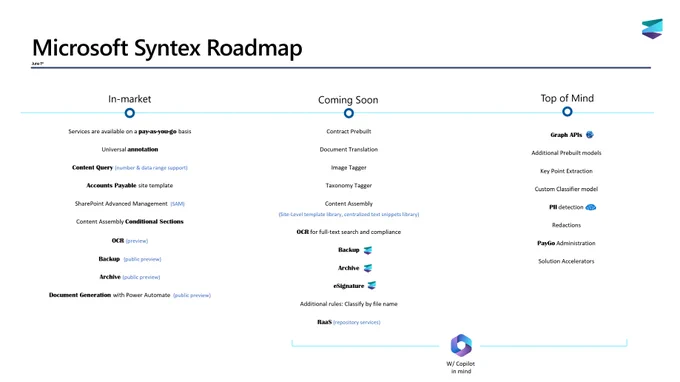The height and width of the screenshot is (382, 680).
Task: Click 'Graph APIs' text
Action: pyautogui.click(x=566, y=135)
